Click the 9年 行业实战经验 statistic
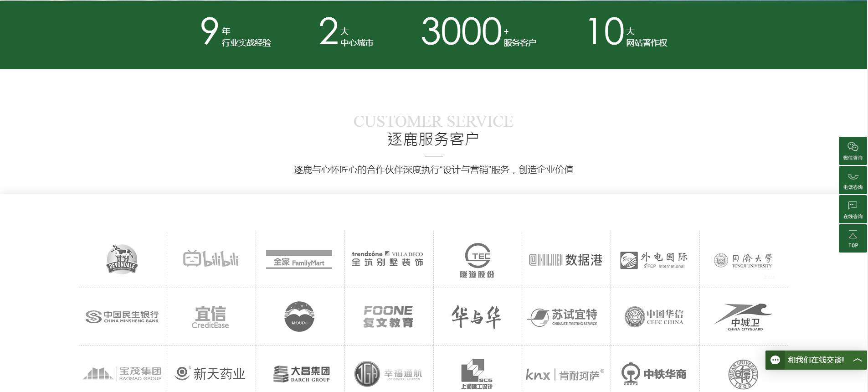868x392 pixels. 236,32
